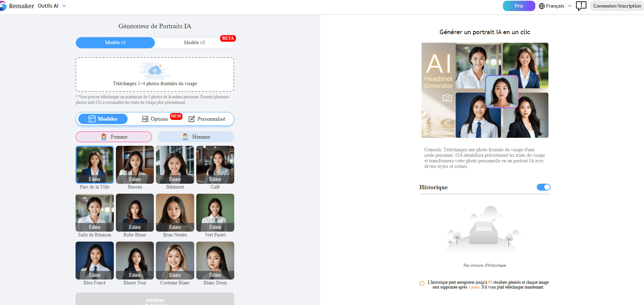Image resolution: width=644 pixels, height=305 pixels.
Task: Click the Options settings icon
Action: (x=145, y=119)
